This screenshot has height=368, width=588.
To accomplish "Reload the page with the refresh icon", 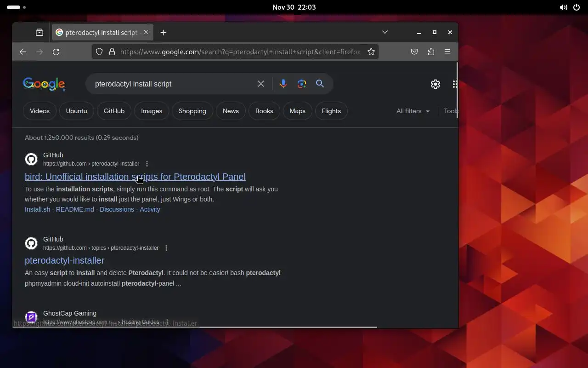I will (56, 52).
